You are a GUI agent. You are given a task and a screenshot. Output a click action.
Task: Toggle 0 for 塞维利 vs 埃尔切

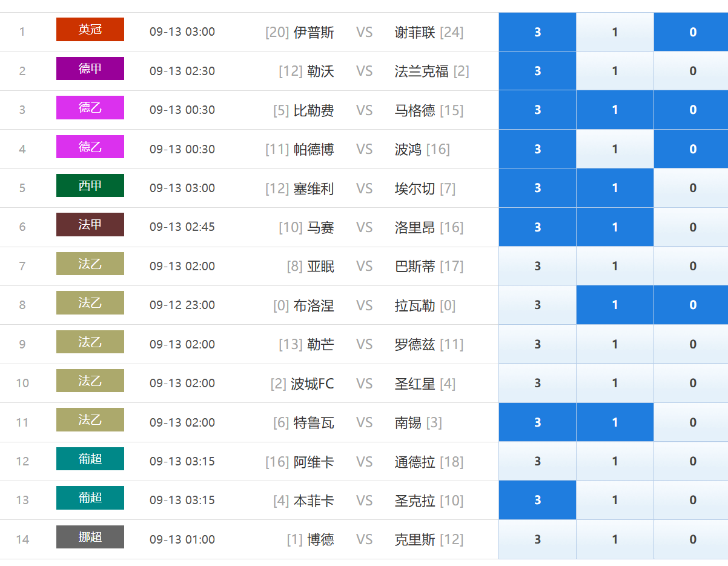[692, 188]
